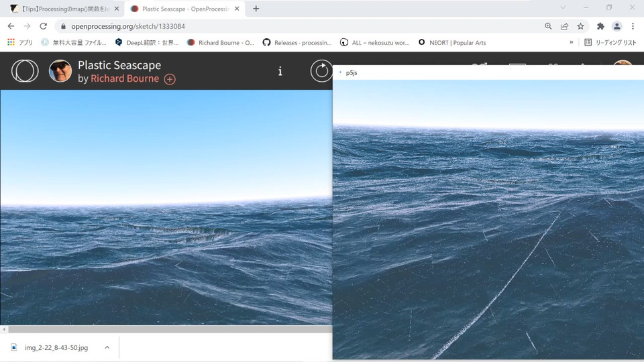Share this page via the share icon
This screenshot has height=362, width=644.
click(x=564, y=26)
